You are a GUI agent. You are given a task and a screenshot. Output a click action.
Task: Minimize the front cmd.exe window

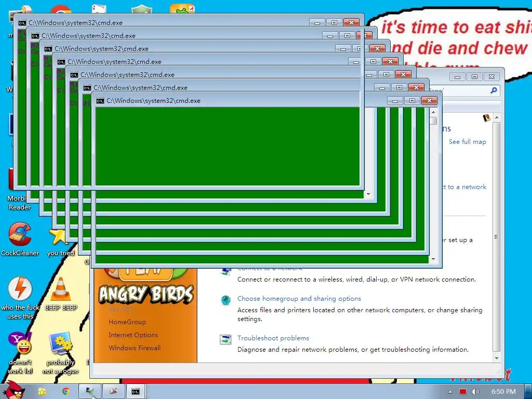pos(395,101)
